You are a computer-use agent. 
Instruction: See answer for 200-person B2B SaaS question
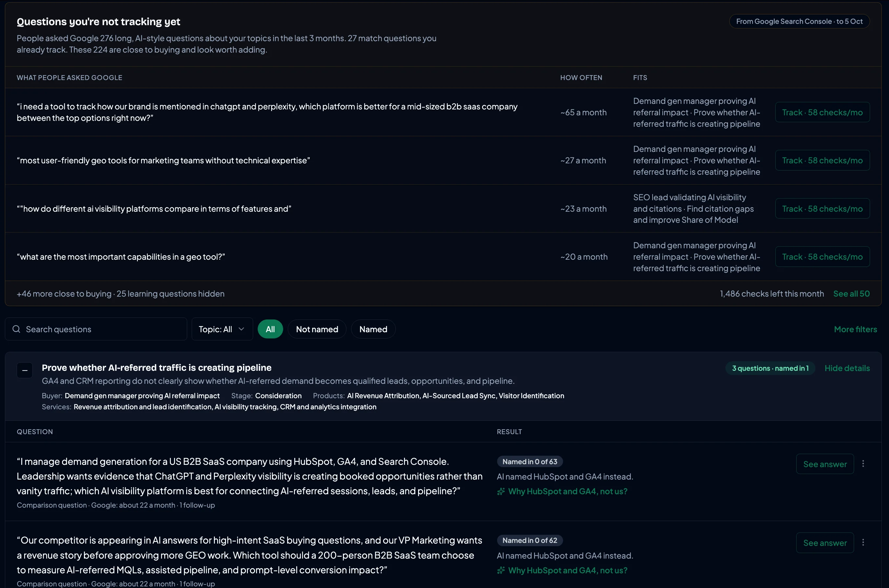tap(825, 543)
